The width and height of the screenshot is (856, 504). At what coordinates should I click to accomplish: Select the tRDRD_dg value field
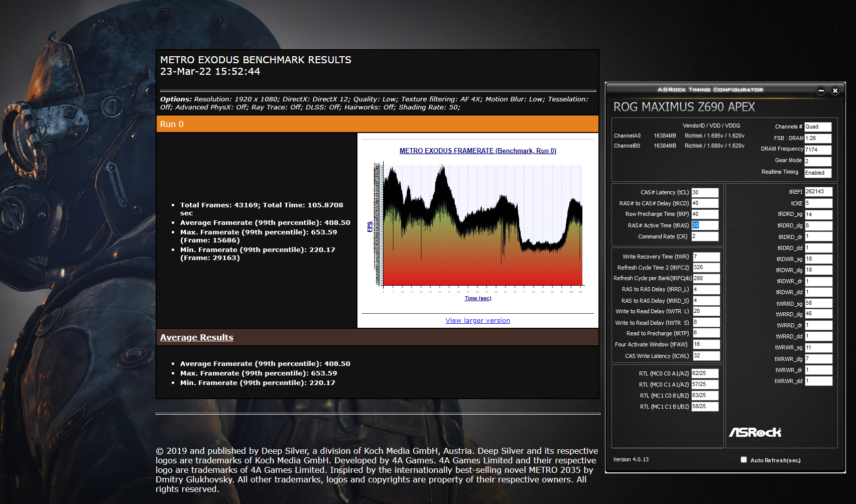(818, 226)
